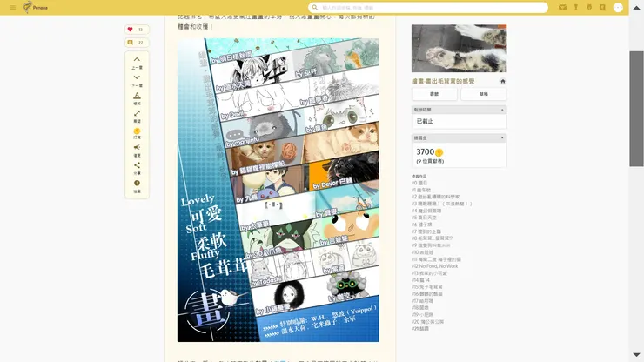Click the left button under contest title
644x362 pixels.
(x=434, y=94)
